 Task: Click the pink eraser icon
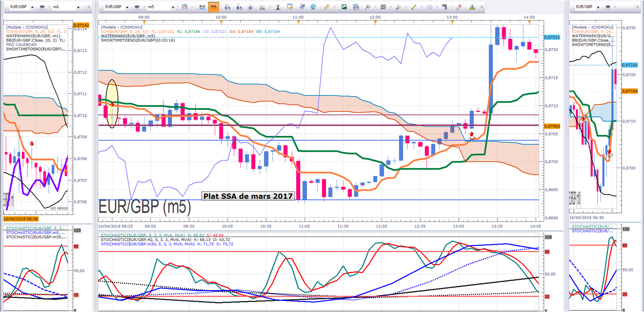[x=459, y=7]
